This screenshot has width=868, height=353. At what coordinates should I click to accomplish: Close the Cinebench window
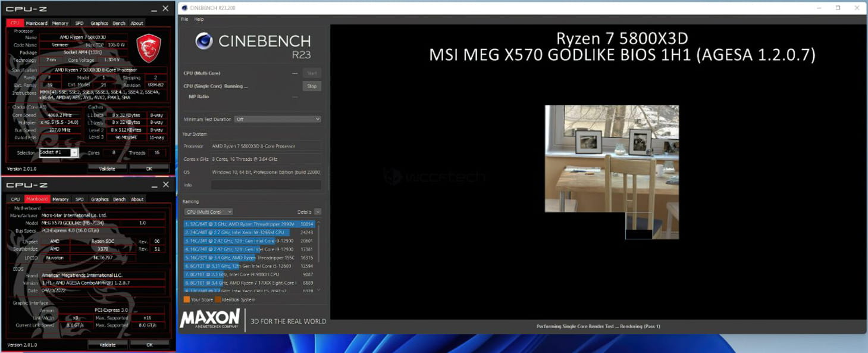[x=857, y=8]
